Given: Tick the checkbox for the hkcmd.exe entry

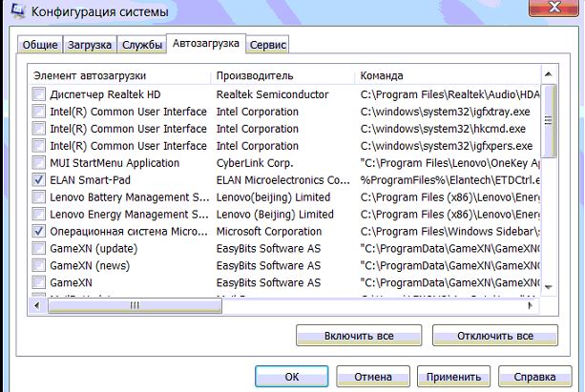Looking at the screenshot, I should point(39,129).
